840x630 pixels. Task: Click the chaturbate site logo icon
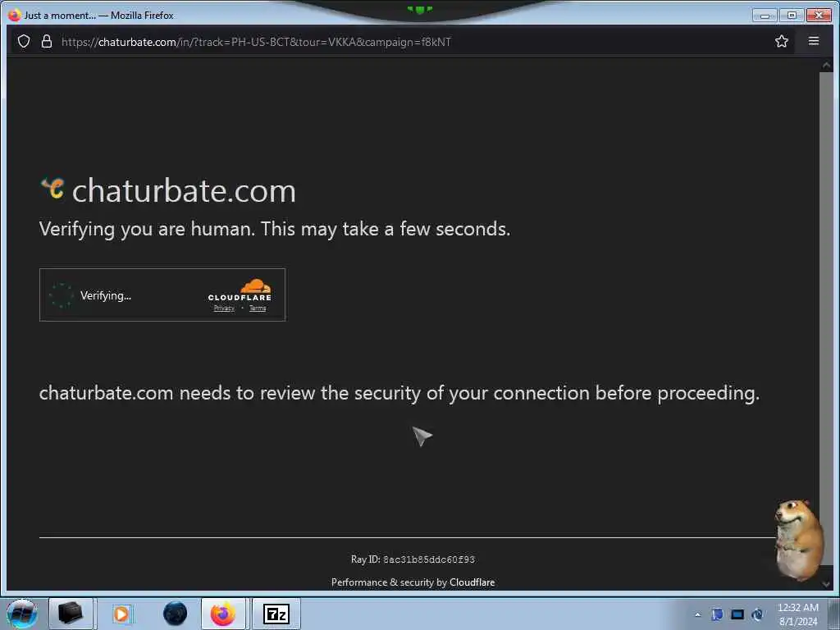(53, 189)
